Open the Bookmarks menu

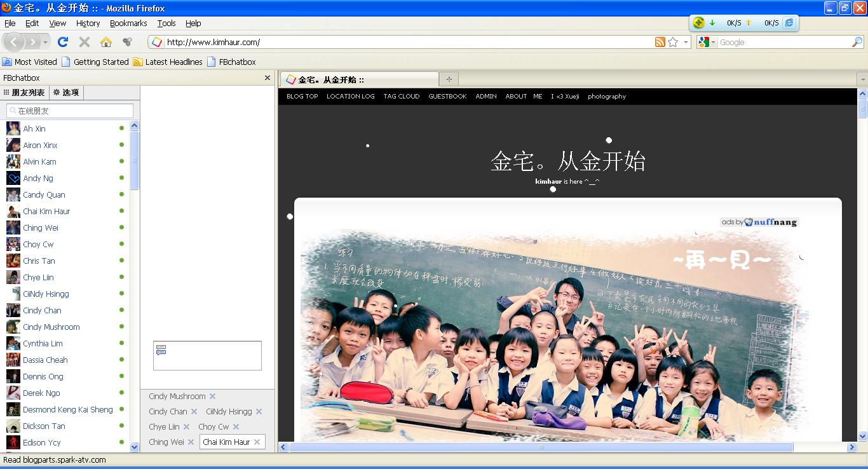[128, 23]
